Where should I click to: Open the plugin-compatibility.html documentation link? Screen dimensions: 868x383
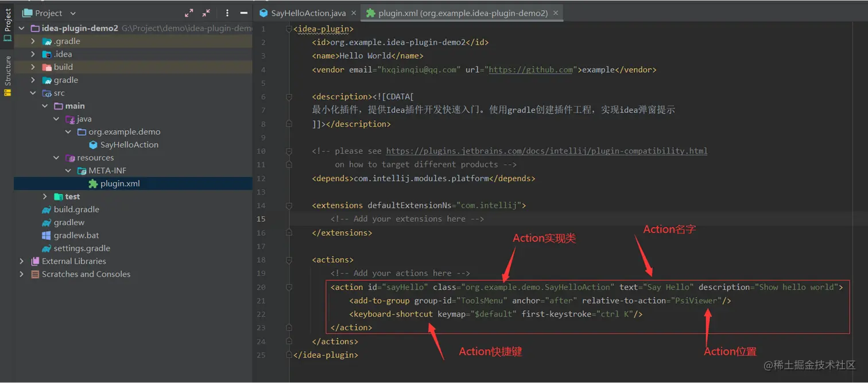point(547,151)
